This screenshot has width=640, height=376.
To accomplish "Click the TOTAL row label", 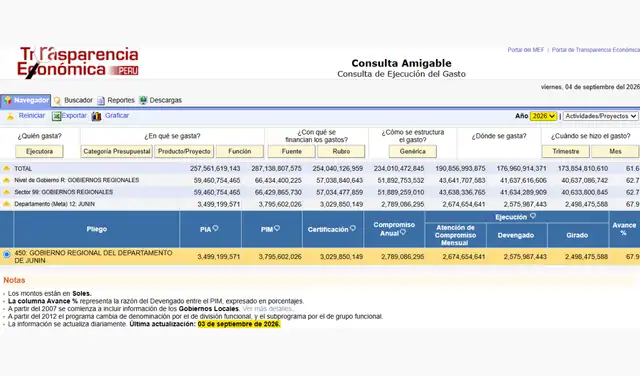I will click(x=23, y=169).
